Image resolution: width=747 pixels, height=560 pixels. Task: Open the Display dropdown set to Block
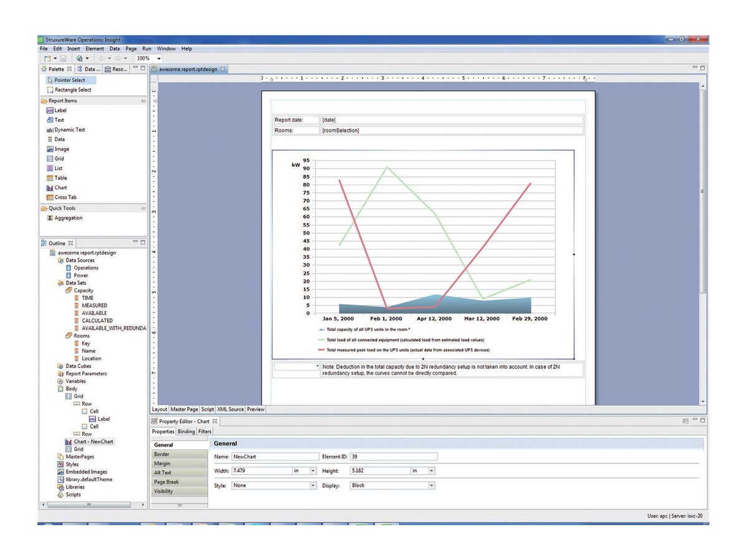[431, 485]
